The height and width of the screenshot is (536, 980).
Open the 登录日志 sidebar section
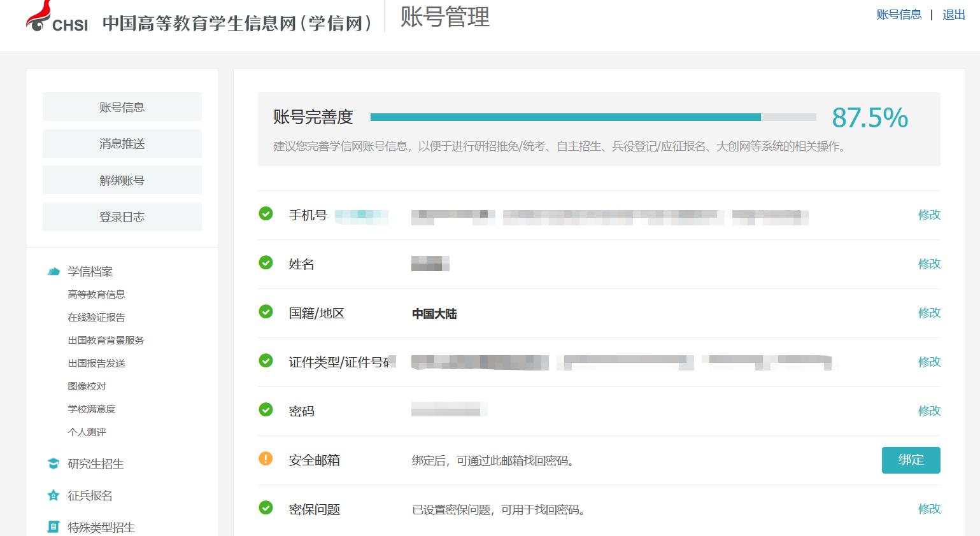coord(122,216)
